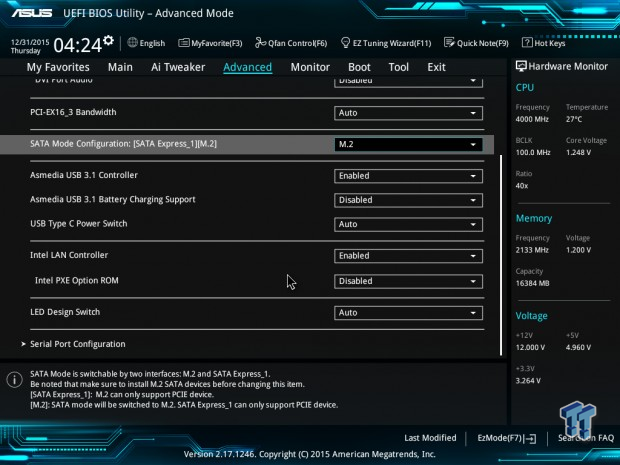The height and width of the screenshot is (465, 620).
Task: Expand Serial Port Configuration submenu
Action: (x=78, y=344)
